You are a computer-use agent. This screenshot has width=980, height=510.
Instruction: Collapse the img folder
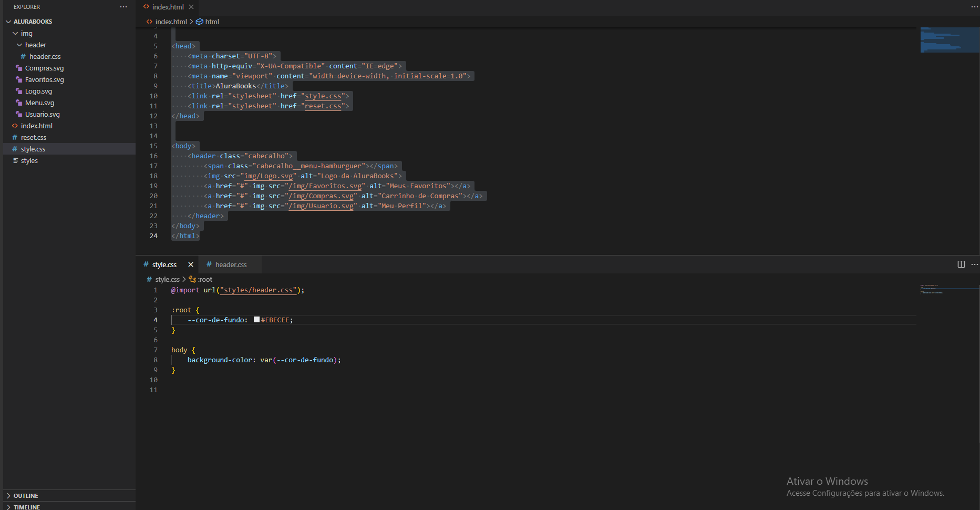[15, 33]
